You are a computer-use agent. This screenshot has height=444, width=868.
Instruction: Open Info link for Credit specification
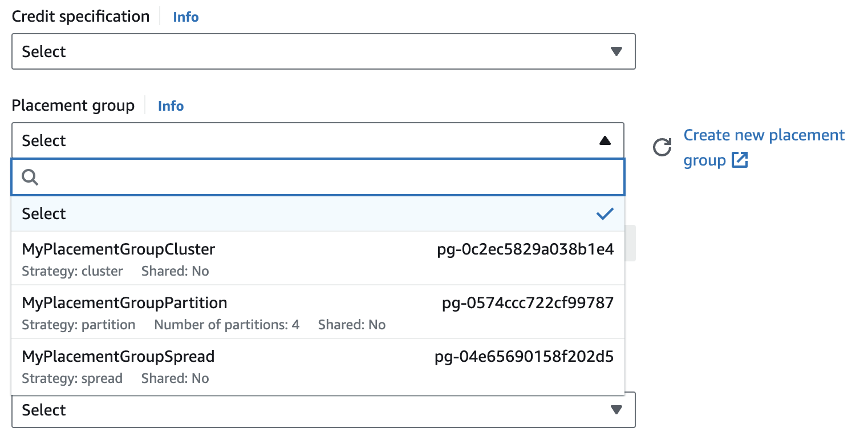pos(186,17)
